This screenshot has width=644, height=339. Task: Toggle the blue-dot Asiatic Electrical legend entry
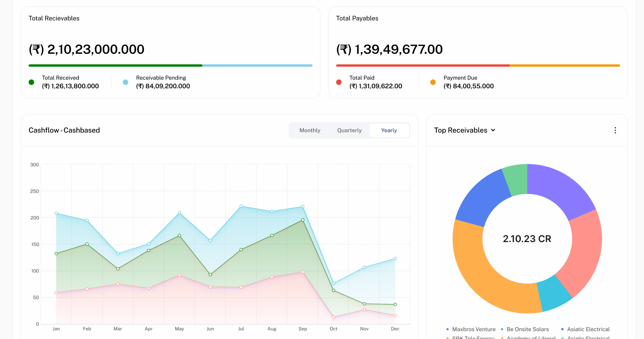click(x=585, y=329)
